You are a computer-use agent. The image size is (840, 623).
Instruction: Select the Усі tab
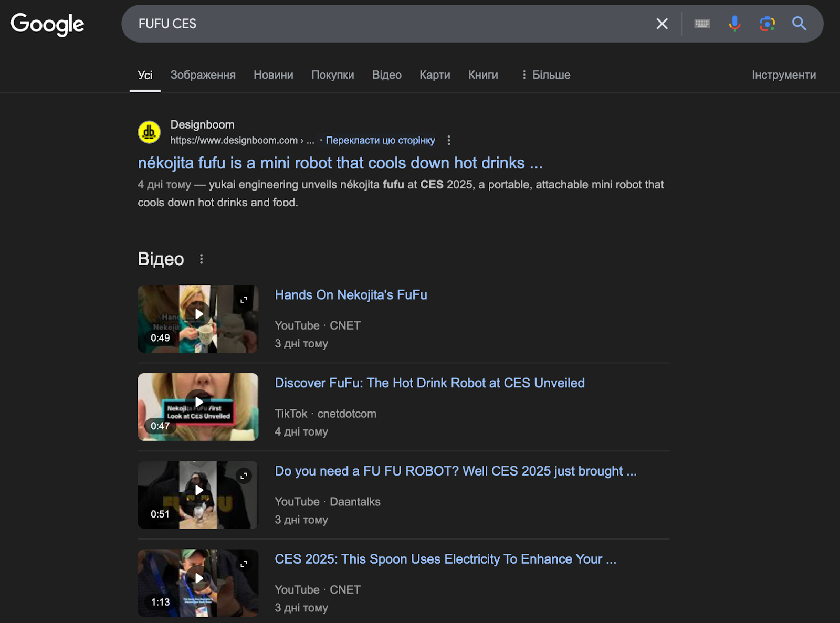145,75
